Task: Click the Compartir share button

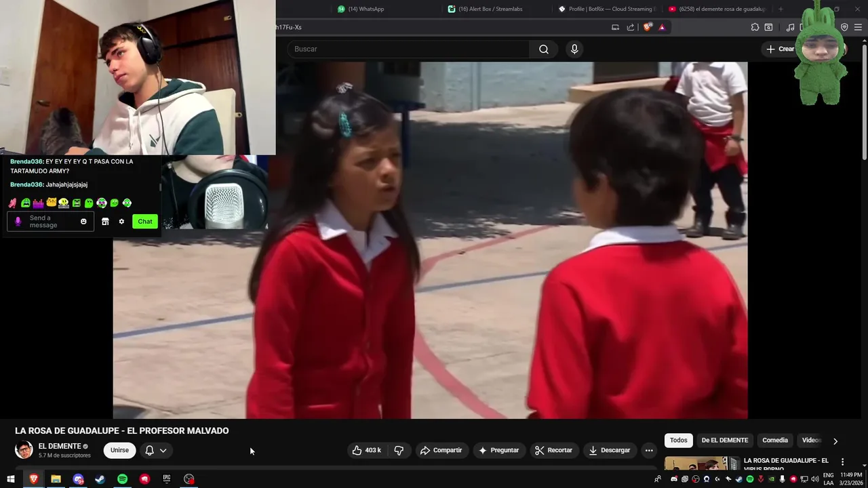Action: point(441,450)
